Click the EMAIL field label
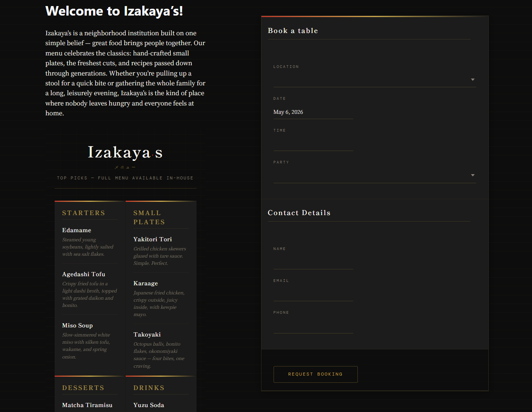 point(281,281)
